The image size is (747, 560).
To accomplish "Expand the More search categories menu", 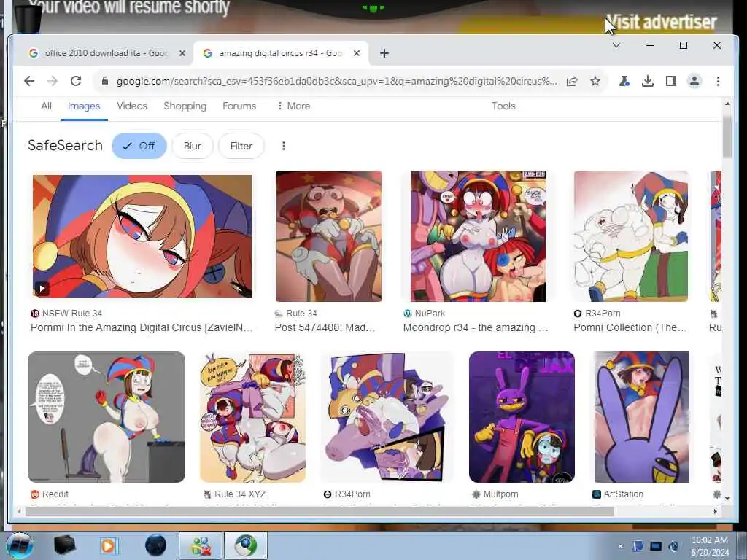I will click(x=293, y=106).
